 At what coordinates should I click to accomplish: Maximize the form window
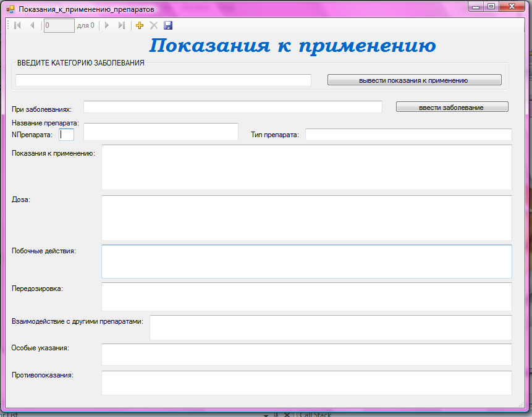[491, 7]
